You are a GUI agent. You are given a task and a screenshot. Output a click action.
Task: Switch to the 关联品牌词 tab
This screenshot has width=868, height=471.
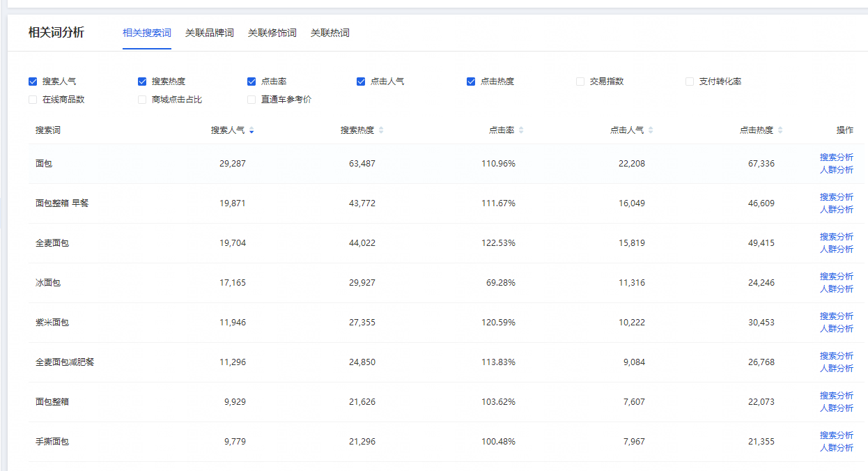click(209, 33)
